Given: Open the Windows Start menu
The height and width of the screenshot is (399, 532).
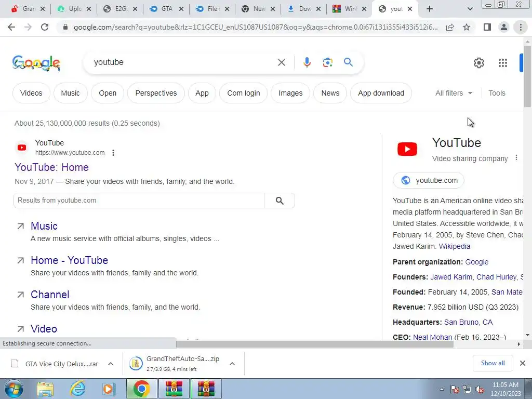Looking at the screenshot, I should [14, 389].
